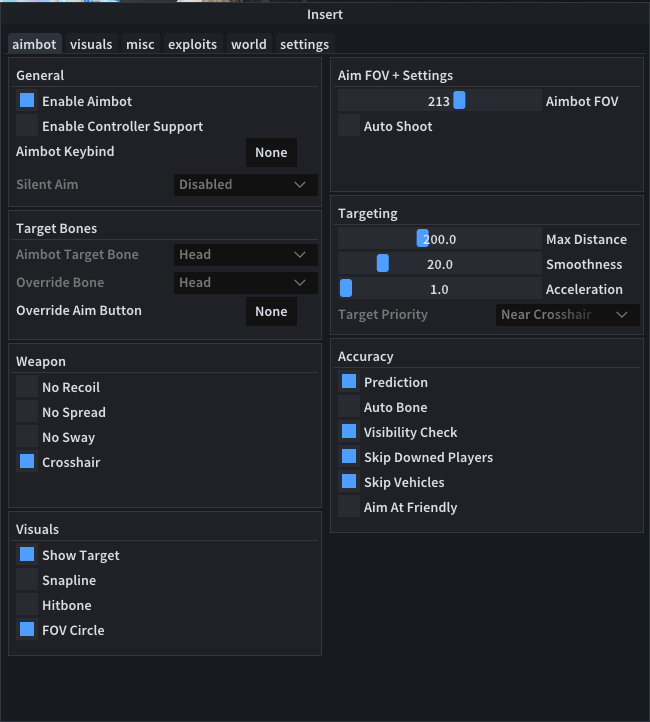Go to the settings tab

[305, 44]
